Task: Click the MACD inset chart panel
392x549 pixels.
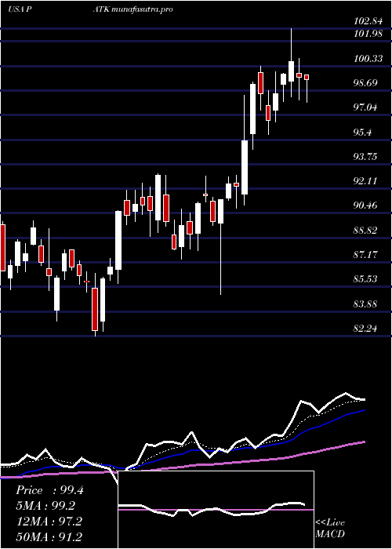Action: (216, 510)
